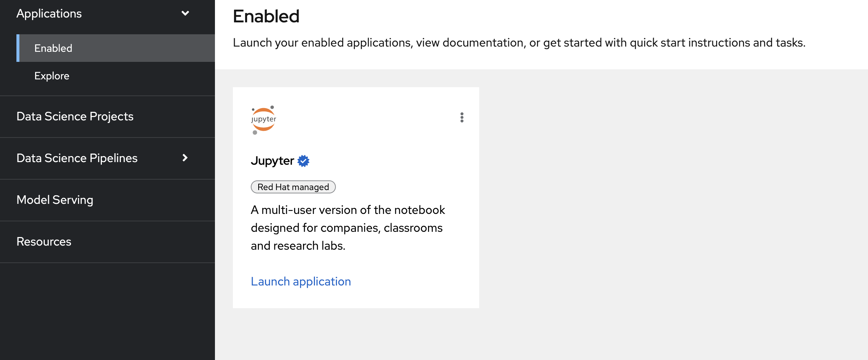
Task: Navigate to Model Serving
Action: (55, 200)
